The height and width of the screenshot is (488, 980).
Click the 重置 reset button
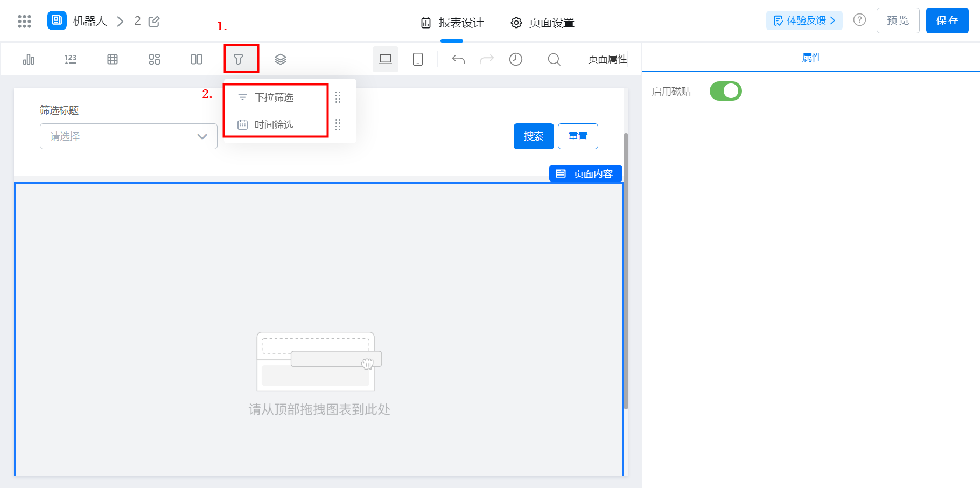578,136
